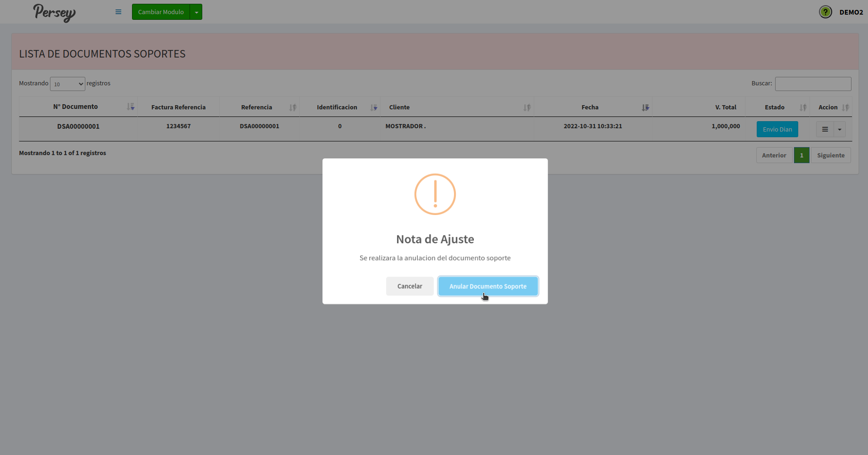Viewport: 868px width, 455px height.
Task: Dismiss dialog with Cancelar button
Action: [409, 286]
